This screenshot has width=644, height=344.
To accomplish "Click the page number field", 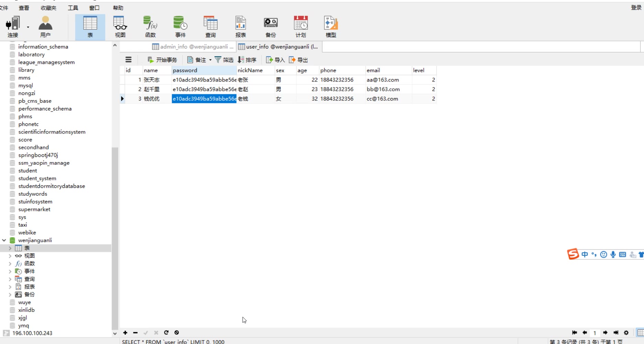I will pyautogui.click(x=594, y=333).
